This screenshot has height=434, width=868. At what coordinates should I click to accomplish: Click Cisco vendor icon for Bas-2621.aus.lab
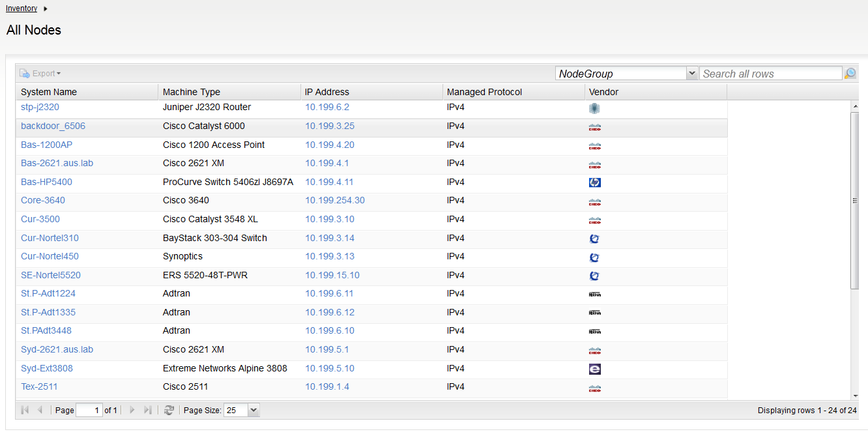point(594,165)
